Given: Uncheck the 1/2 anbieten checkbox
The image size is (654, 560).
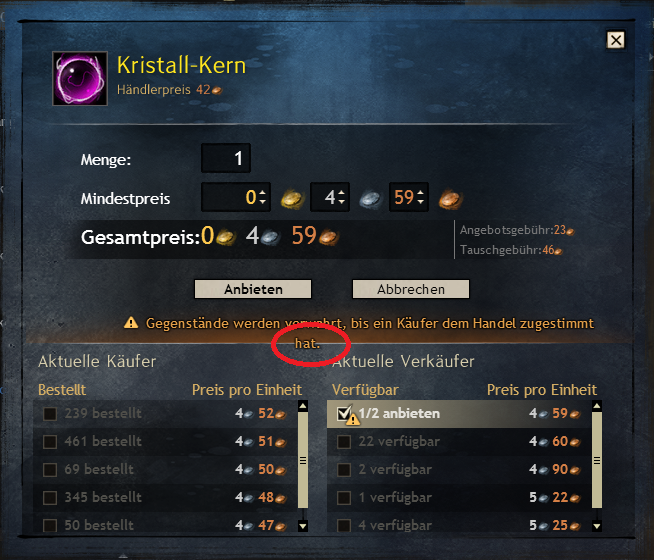Looking at the screenshot, I should [344, 413].
